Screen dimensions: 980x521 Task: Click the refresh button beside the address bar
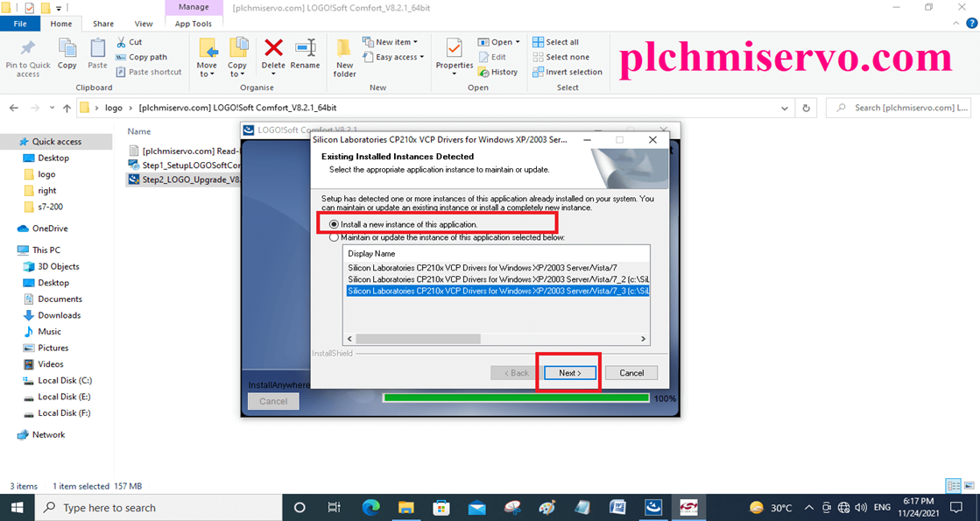pyautogui.click(x=807, y=108)
